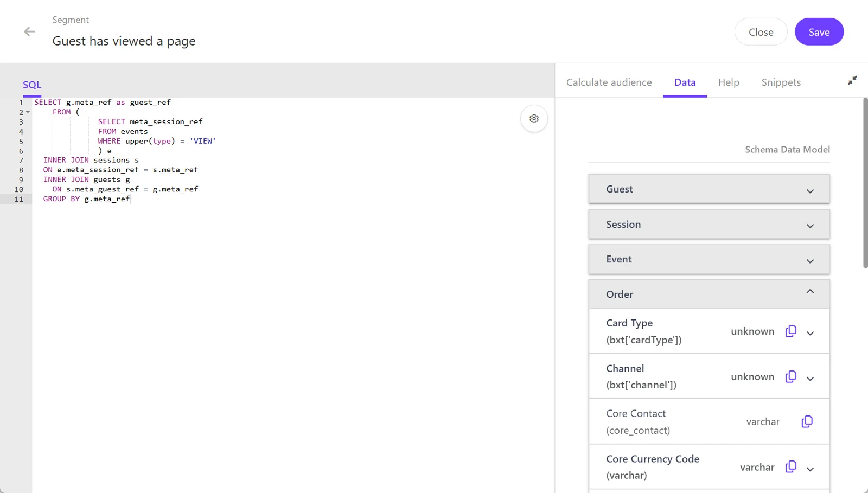This screenshot has width=868, height=493.
Task: Copy the Channel field name
Action: [791, 376]
